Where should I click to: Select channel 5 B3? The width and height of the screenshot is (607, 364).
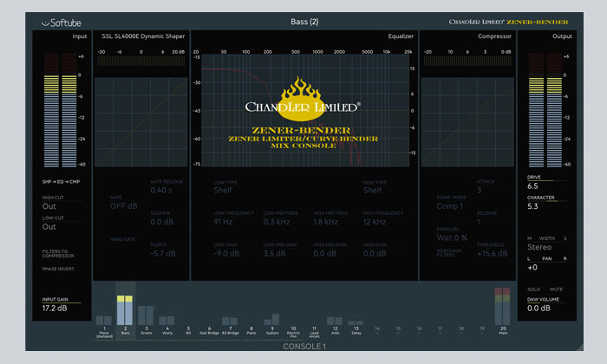click(188, 330)
